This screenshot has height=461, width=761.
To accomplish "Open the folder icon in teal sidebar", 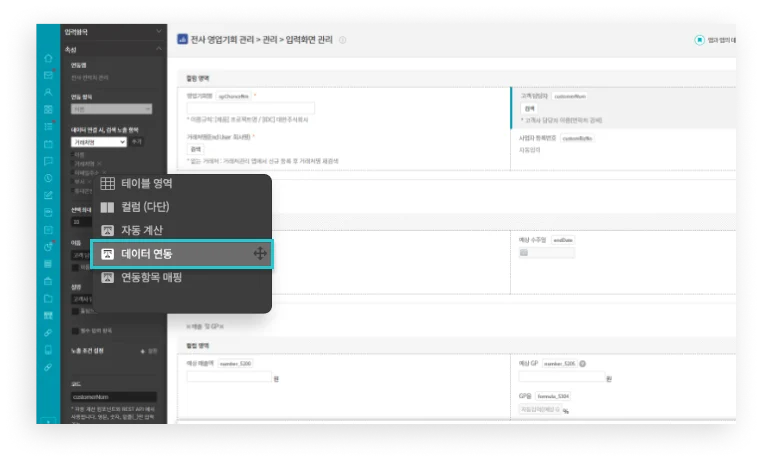I will tap(48, 298).
